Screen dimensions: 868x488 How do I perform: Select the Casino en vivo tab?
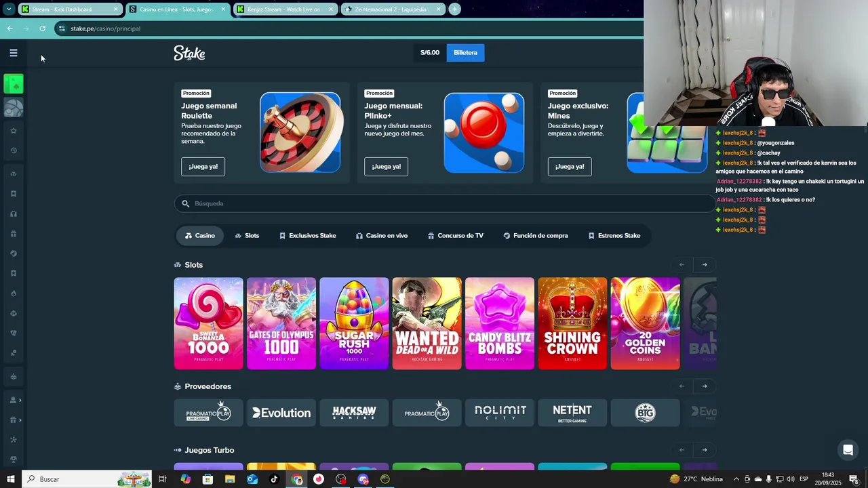(x=382, y=236)
